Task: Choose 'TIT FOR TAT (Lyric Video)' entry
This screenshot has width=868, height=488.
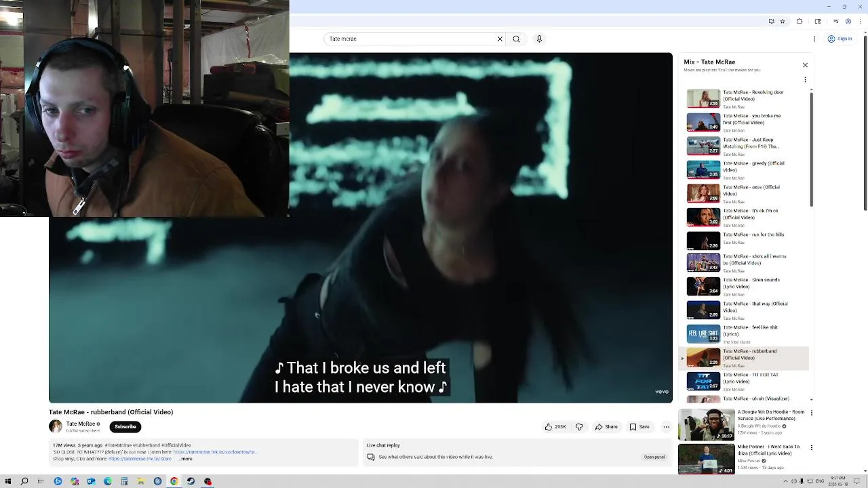Action: 744,381
